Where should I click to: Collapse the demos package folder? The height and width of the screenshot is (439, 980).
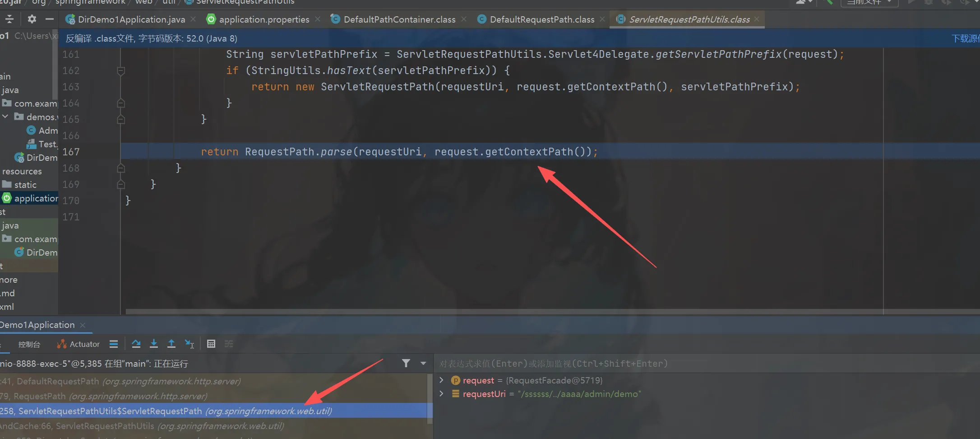(x=5, y=117)
